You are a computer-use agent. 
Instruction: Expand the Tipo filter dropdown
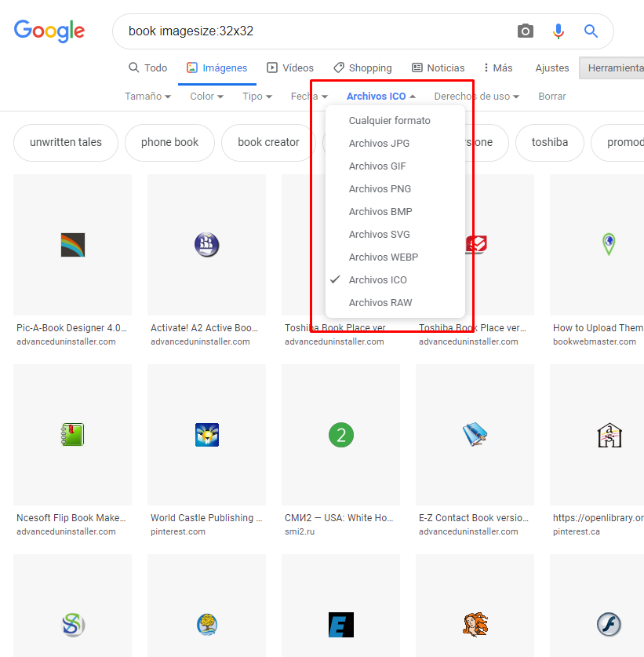tap(257, 97)
